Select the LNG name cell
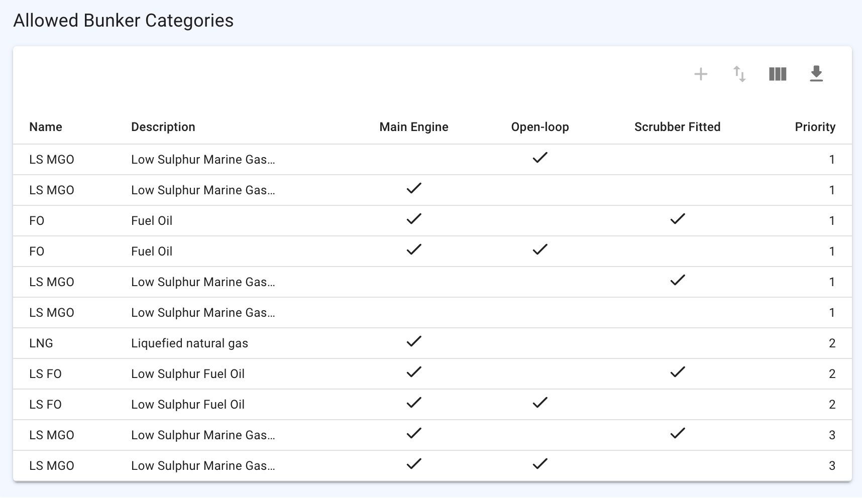 click(41, 343)
